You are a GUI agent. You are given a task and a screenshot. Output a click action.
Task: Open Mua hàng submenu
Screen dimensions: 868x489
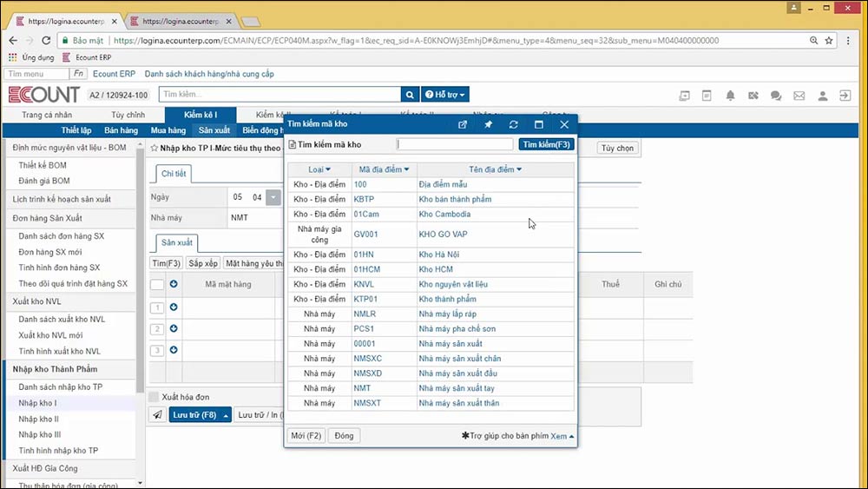(x=168, y=130)
